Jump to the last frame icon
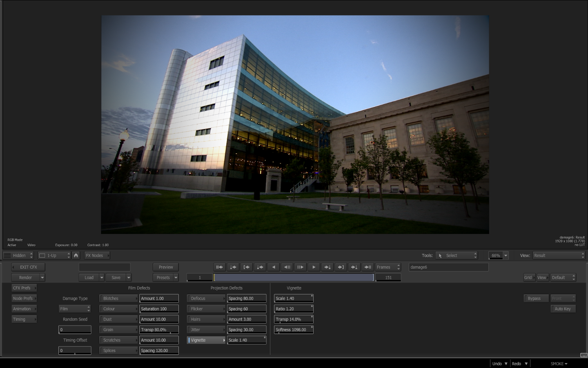The width and height of the screenshot is (588, 368). pyautogui.click(x=367, y=267)
